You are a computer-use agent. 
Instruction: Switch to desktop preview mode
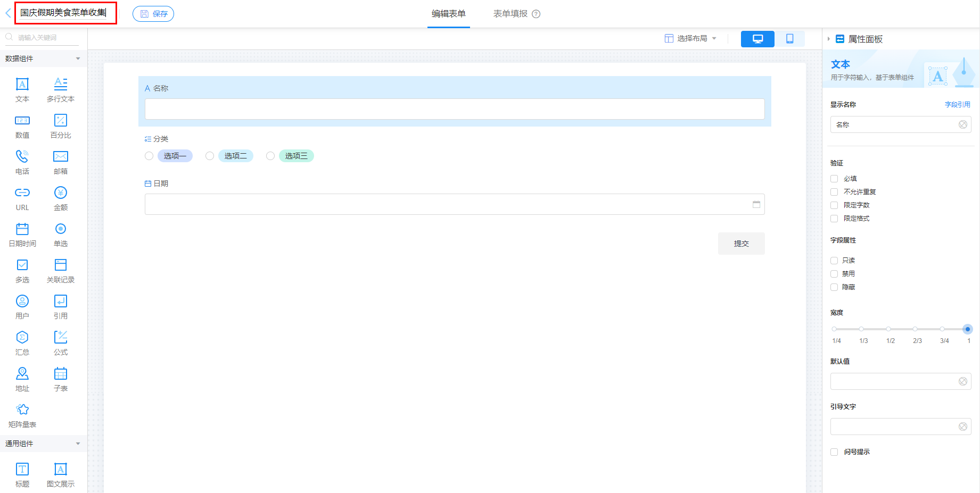[x=757, y=39]
